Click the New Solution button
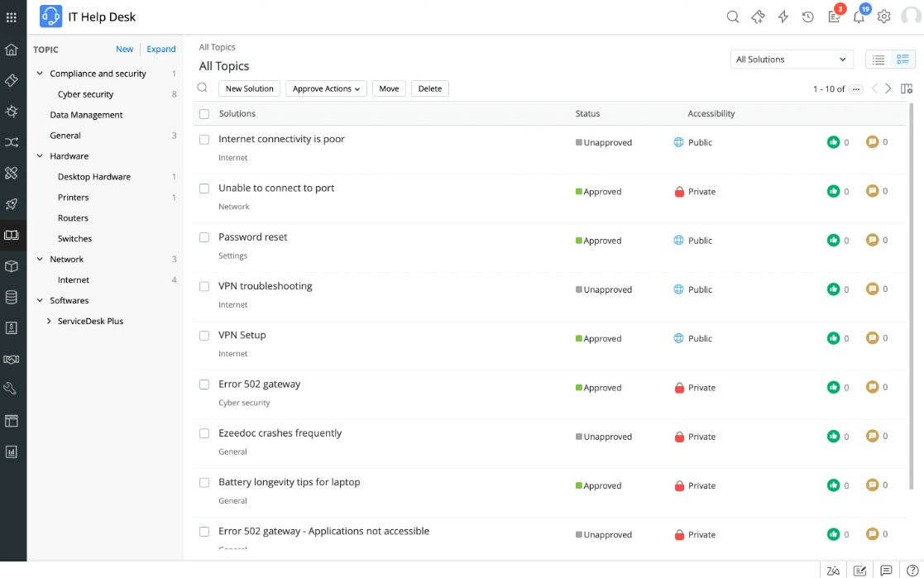The image size is (924, 578). click(x=249, y=88)
